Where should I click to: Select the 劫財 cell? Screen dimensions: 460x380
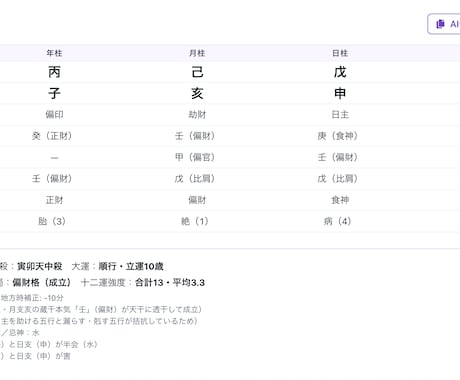pyautogui.click(x=197, y=115)
